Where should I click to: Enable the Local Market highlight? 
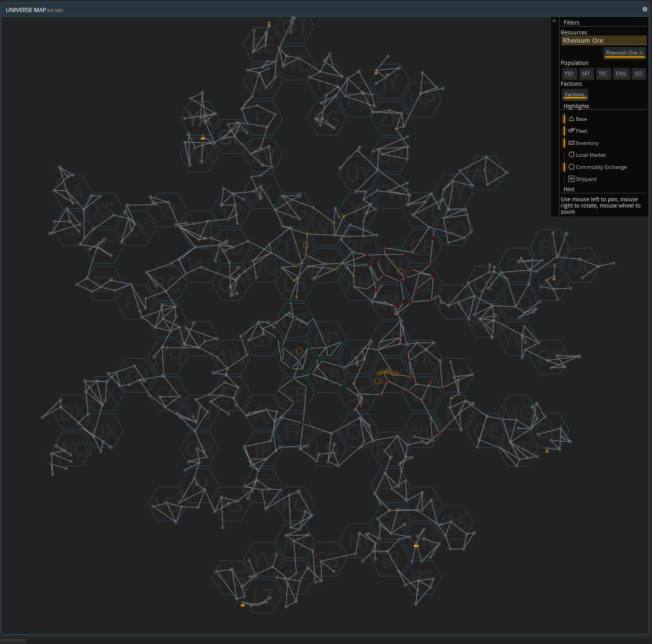(590, 155)
